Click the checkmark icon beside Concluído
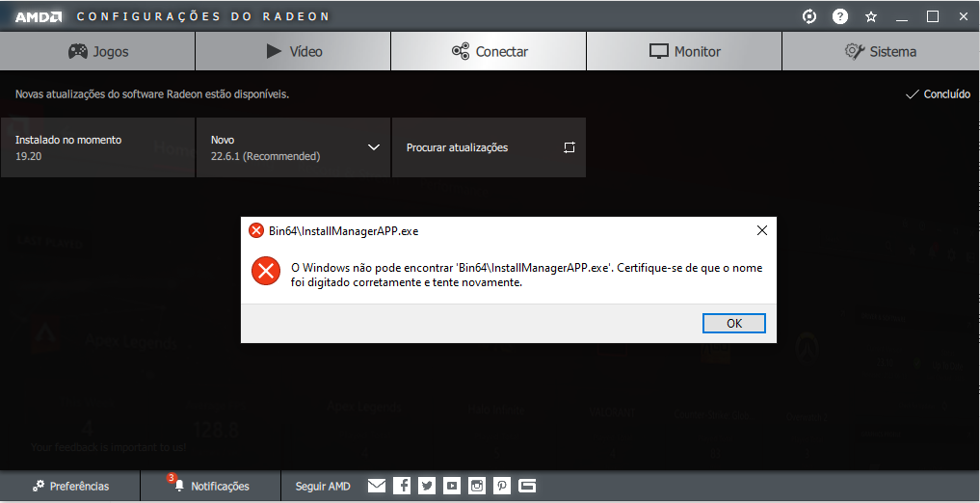 coord(912,94)
